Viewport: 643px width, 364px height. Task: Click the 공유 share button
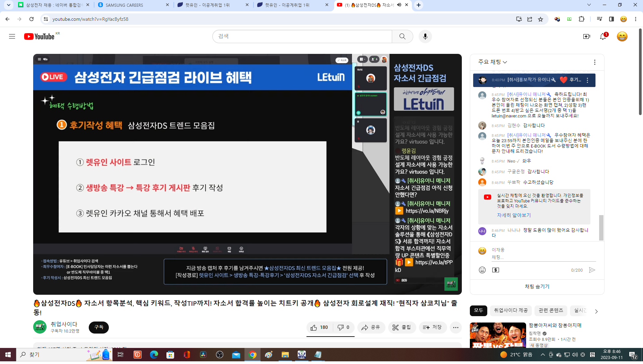pos(371,328)
